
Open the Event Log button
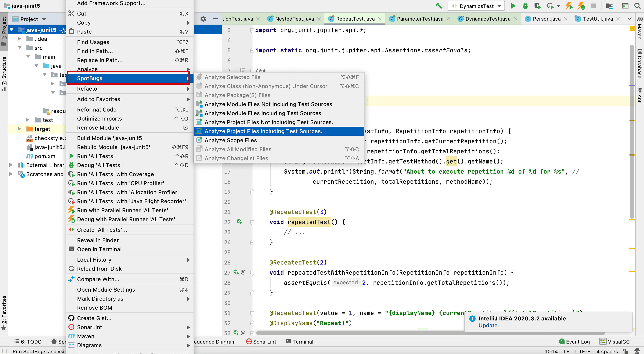coord(574,342)
